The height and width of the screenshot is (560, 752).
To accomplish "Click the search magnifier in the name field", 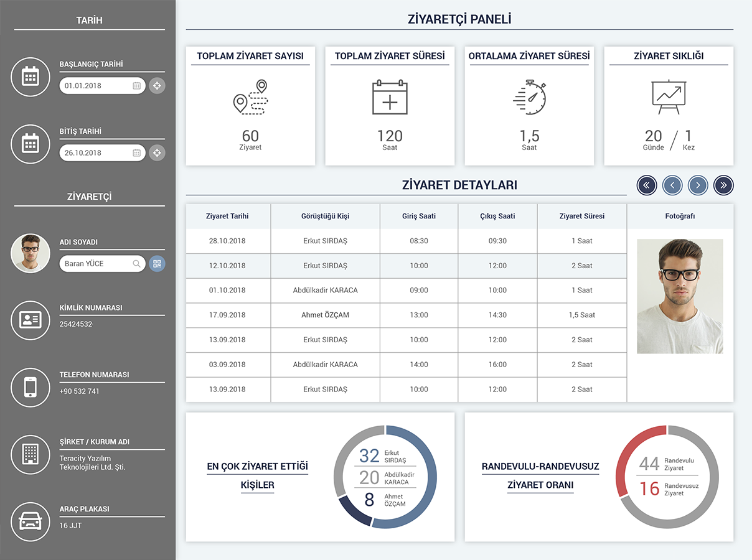I will tap(136, 264).
